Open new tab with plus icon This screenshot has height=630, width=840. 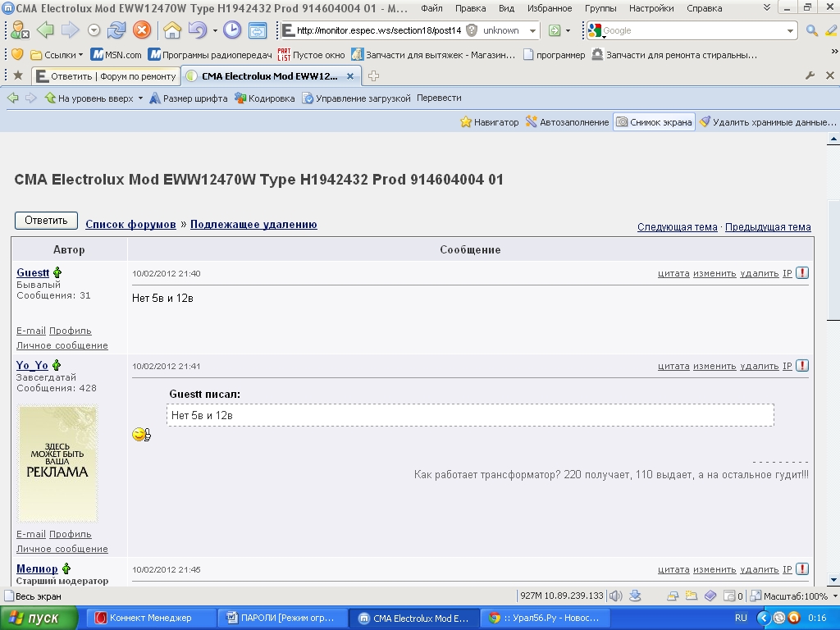point(374,76)
